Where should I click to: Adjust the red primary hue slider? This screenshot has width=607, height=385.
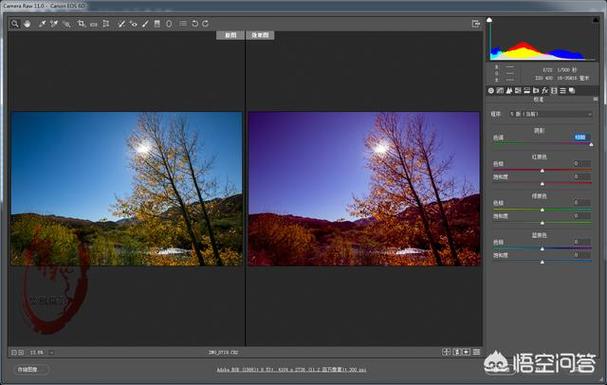coord(542,170)
